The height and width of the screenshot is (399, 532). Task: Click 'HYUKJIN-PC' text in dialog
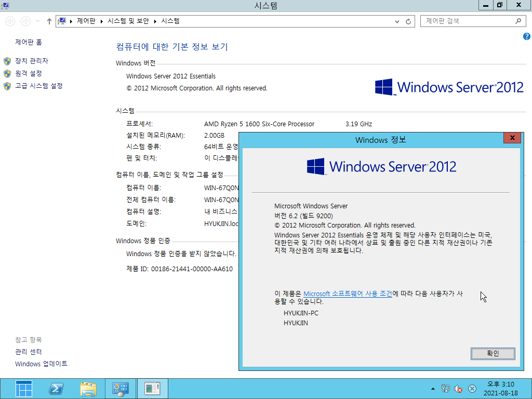click(x=301, y=313)
